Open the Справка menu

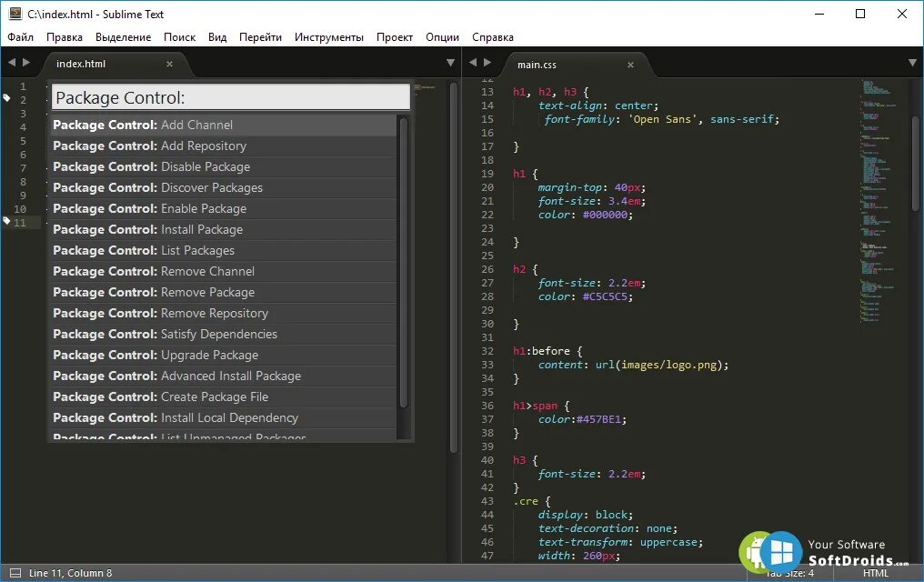(493, 37)
